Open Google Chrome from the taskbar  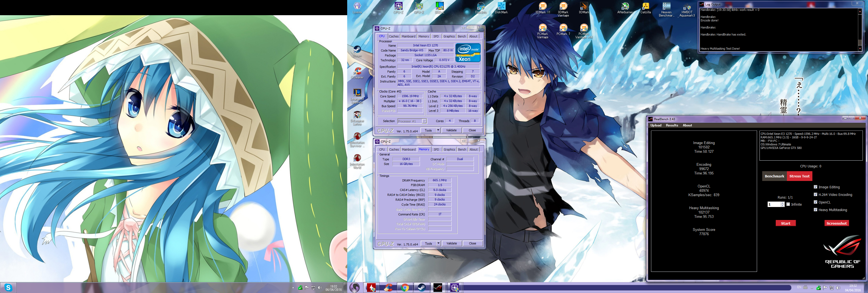pyautogui.click(x=405, y=288)
